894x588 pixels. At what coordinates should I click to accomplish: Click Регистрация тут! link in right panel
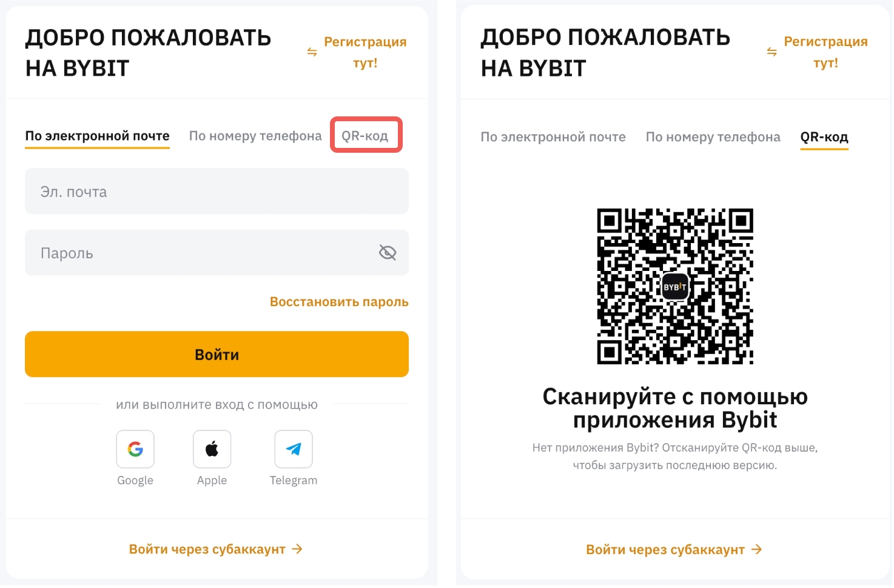pos(825,52)
